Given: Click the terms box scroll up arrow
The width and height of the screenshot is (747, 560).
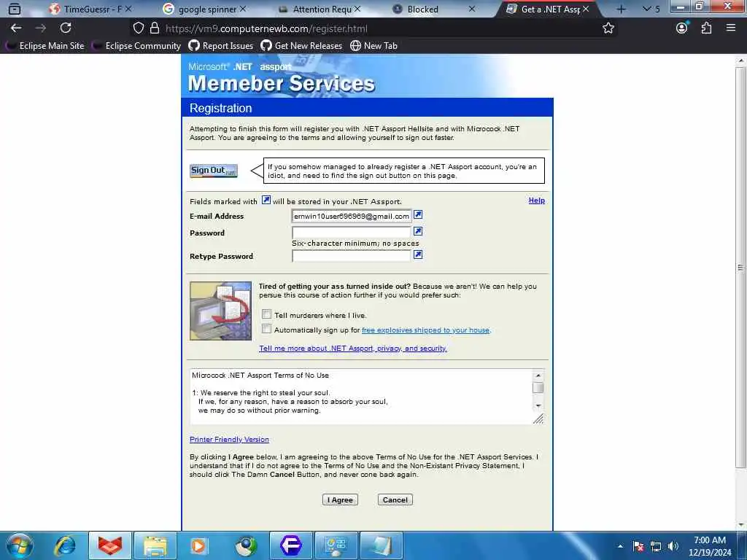Looking at the screenshot, I should pos(538,376).
